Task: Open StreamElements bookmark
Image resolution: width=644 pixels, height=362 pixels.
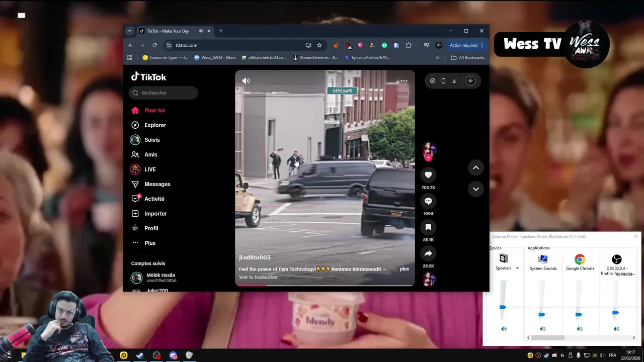Action: (315, 58)
